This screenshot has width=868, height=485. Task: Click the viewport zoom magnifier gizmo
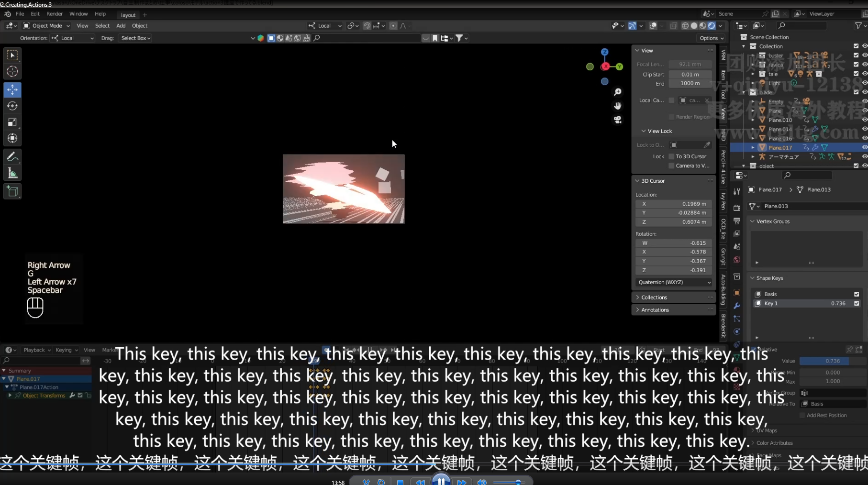[x=618, y=92]
